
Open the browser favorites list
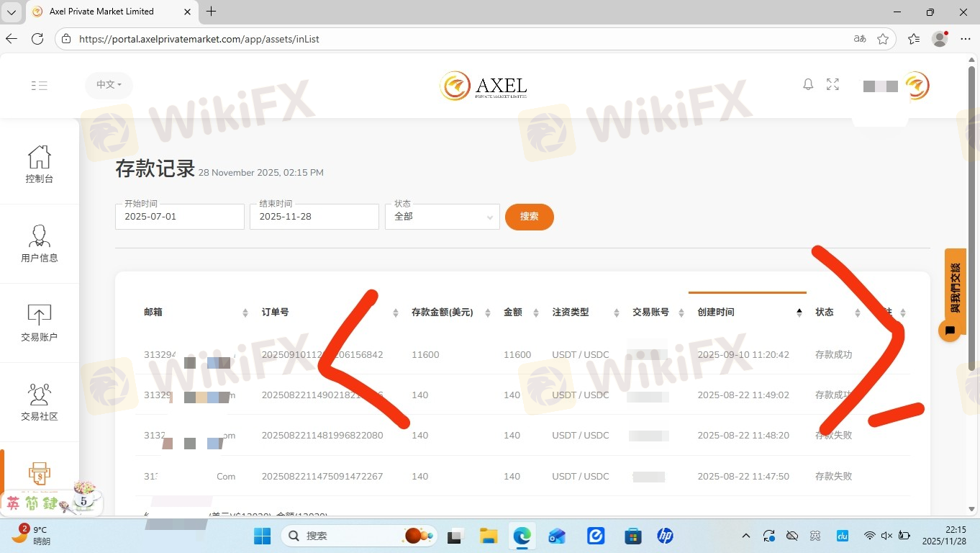click(x=914, y=39)
